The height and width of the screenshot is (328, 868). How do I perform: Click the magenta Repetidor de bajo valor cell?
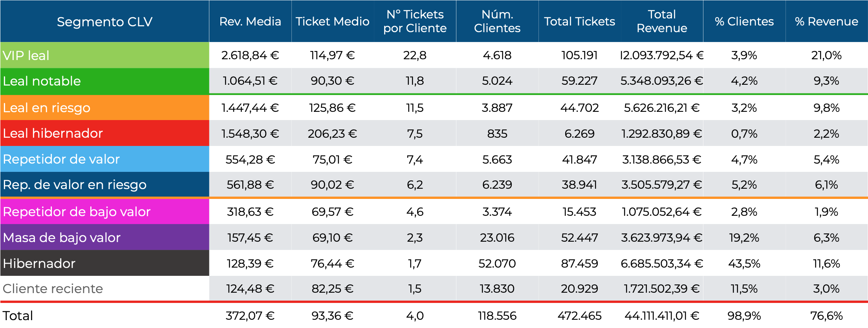click(104, 212)
